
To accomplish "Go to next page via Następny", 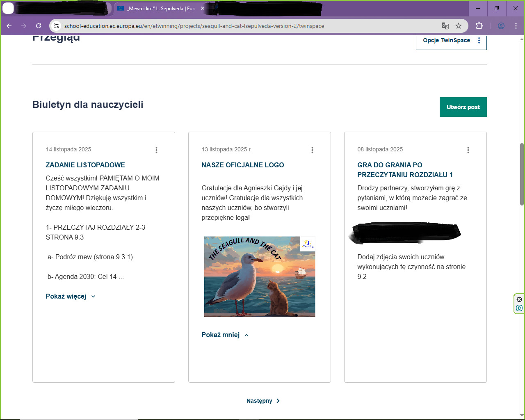I will pyautogui.click(x=263, y=401).
